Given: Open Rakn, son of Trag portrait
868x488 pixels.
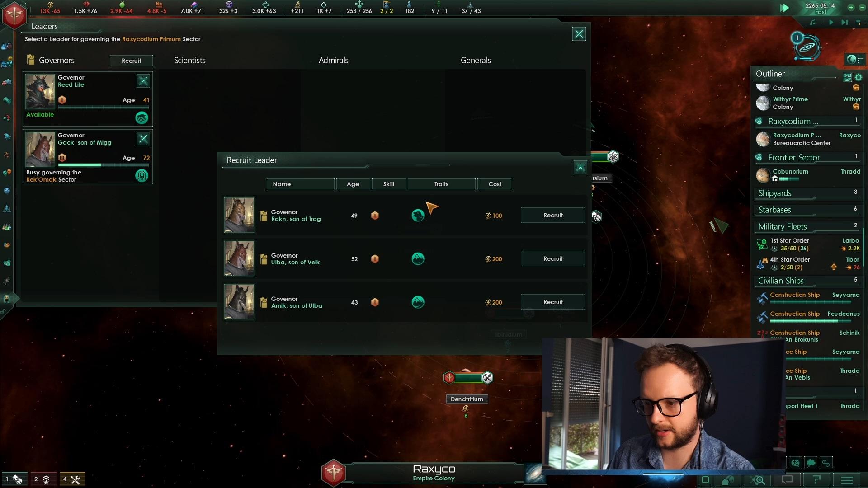Looking at the screenshot, I should [239, 215].
